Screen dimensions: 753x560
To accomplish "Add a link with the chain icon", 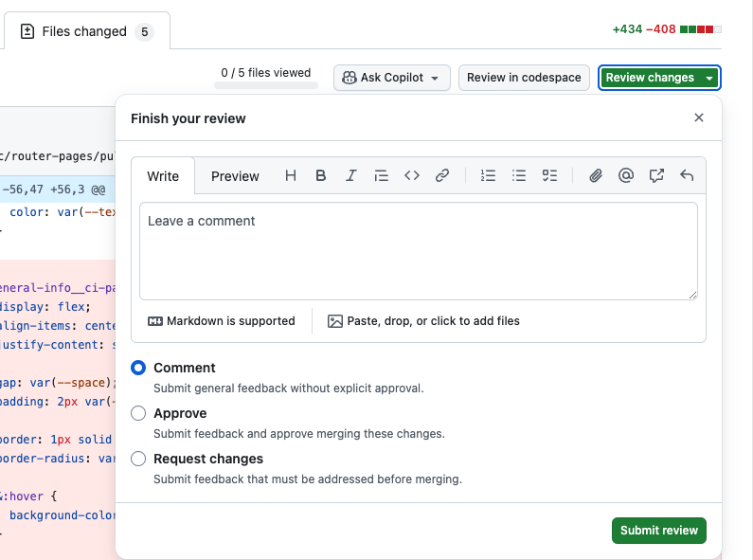I will click(442, 176).
